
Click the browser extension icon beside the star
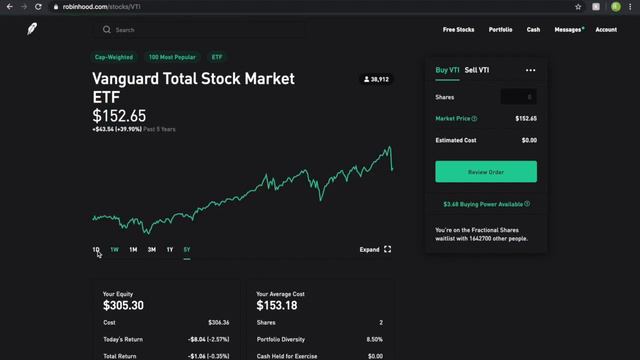[596, 7]
